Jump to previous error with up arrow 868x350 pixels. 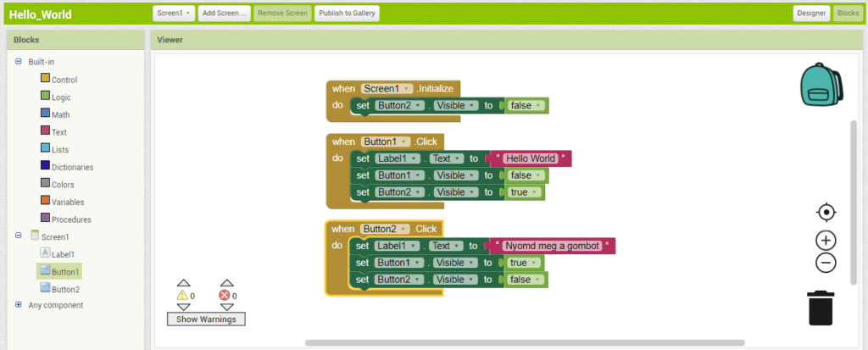tap(226, 283)
